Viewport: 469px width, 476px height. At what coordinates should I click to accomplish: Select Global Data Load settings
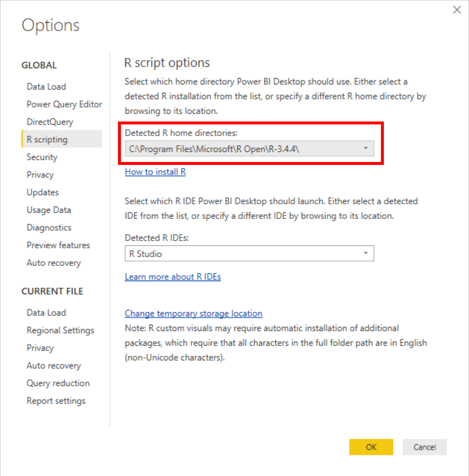tap(46, 86)
